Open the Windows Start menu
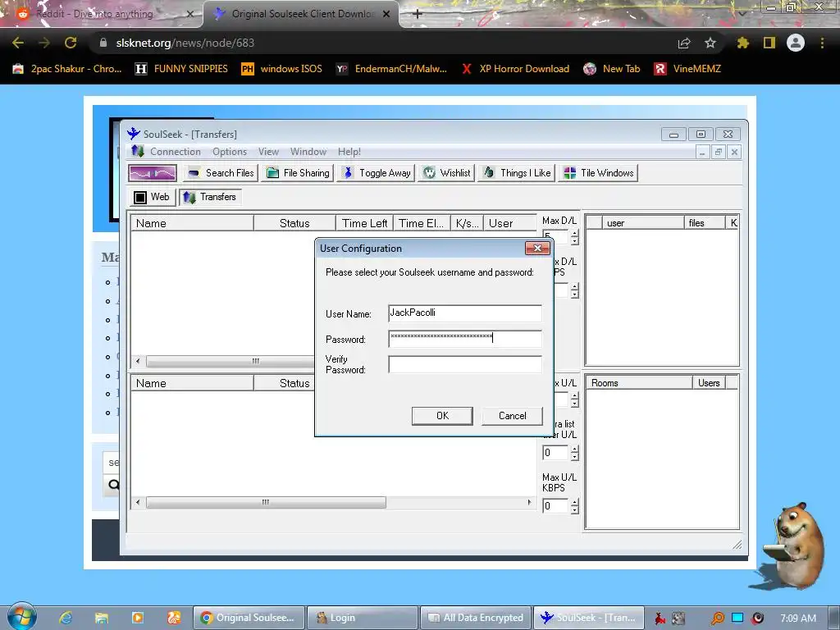 [x=22, y=617]
